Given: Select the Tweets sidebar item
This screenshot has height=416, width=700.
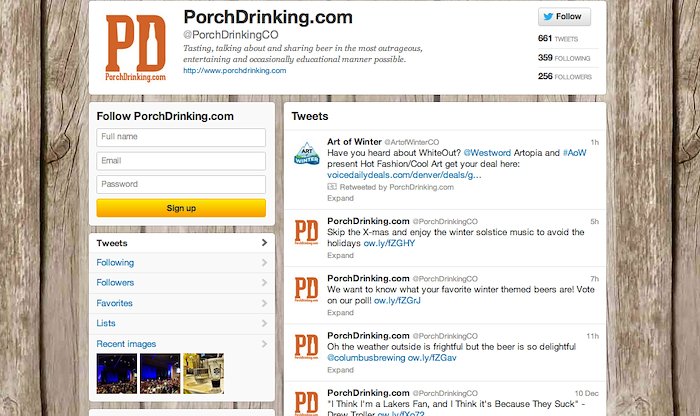Looking at the screenshot, I should (x=182, y=243).
